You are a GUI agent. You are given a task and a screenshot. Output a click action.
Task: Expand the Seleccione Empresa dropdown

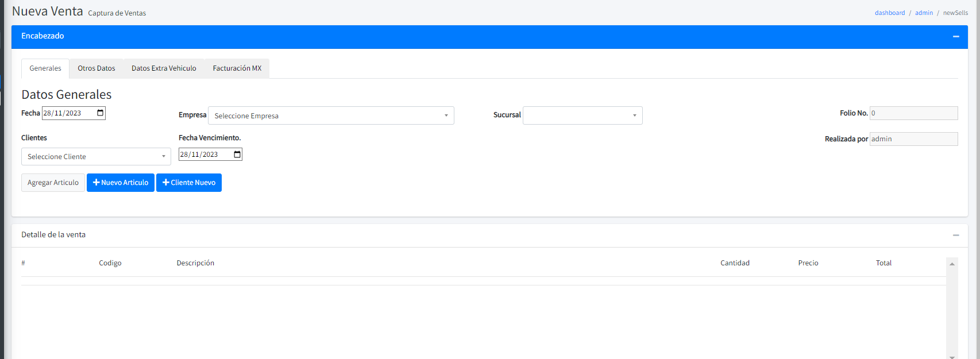[x=331, y=115]
